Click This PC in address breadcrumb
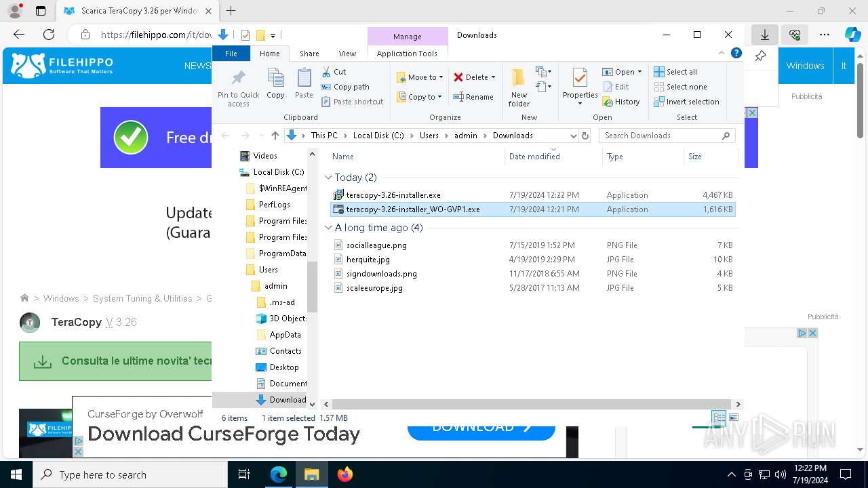868x488 pixels. pos(324,136)
